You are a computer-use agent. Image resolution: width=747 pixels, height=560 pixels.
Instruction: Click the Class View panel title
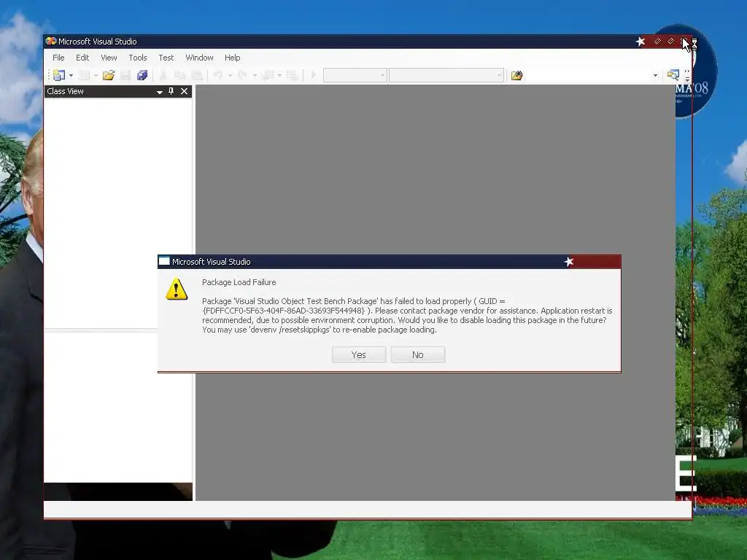tap(65, 91)
